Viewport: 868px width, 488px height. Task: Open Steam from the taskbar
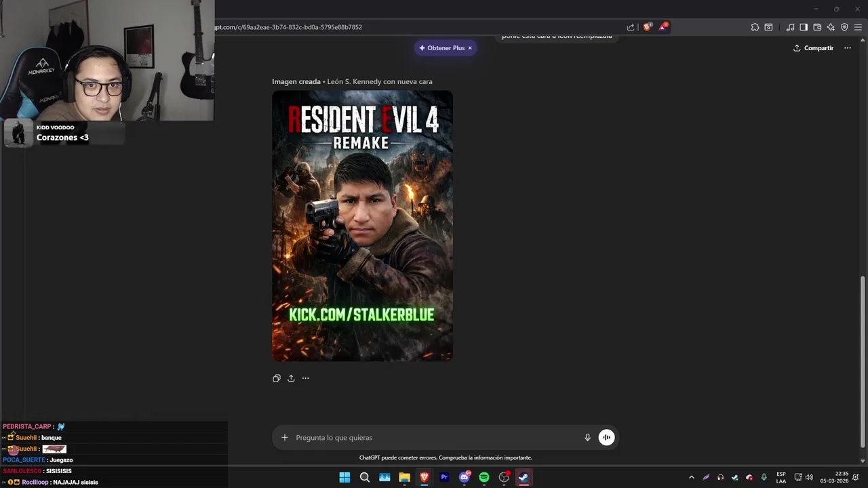point(524,477)
